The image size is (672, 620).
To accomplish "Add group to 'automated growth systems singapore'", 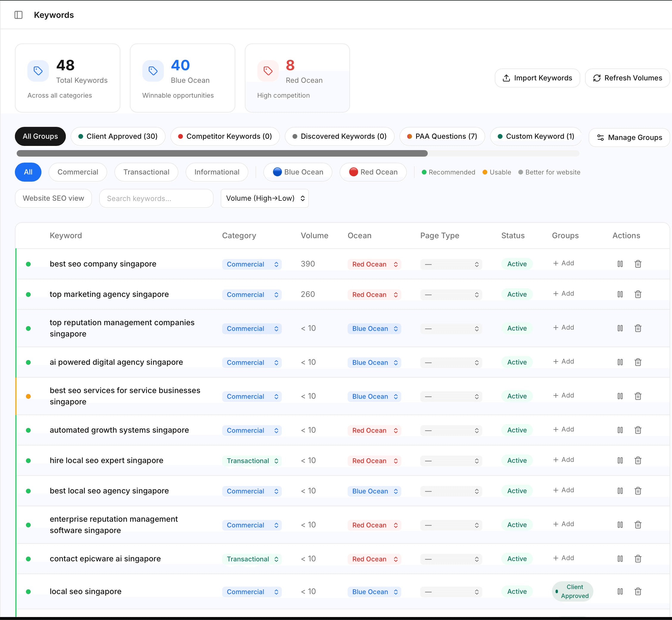I will pyautogui.click(x=564, y=429).
